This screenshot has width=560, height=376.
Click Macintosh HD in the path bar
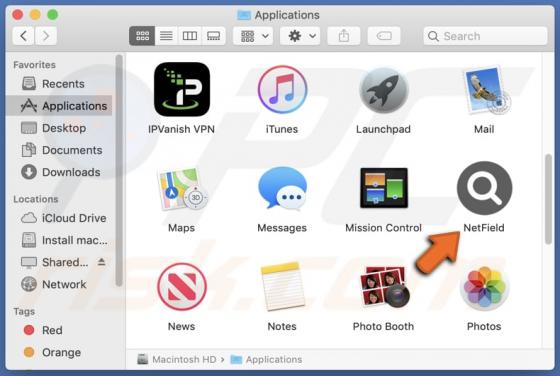(178, 359)
